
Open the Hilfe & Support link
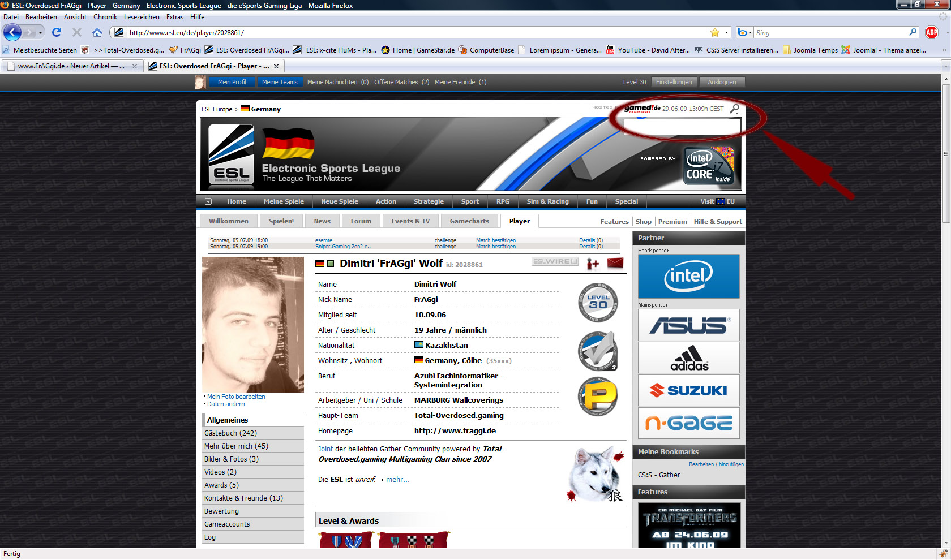pos(718,222)
